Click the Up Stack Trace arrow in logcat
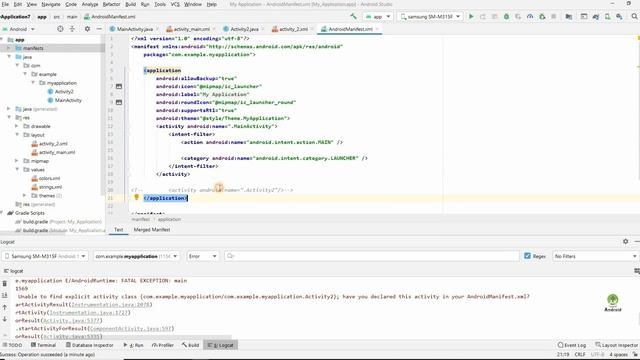Image resolution: width=640 pixels, height=360 pixels. click(4, 307)
